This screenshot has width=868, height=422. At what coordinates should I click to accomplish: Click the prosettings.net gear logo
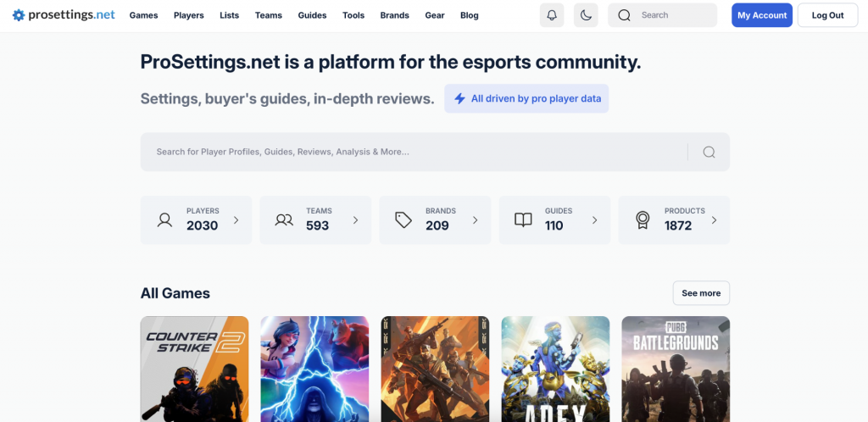coord(19,15)
